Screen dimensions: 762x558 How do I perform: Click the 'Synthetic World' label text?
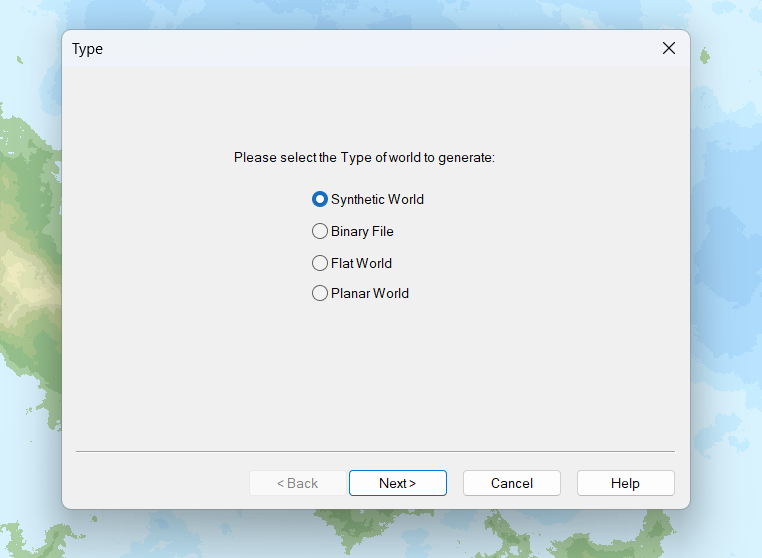(377, 199)
